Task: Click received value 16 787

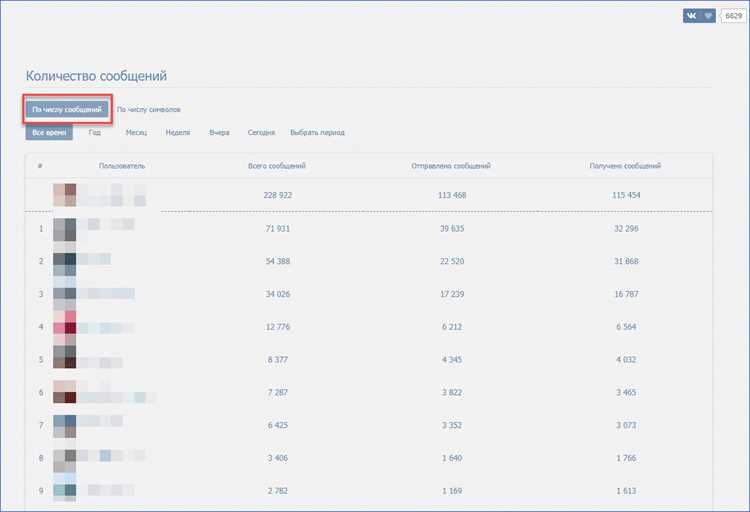Action: pyautogui.click(x=626, y=294)
